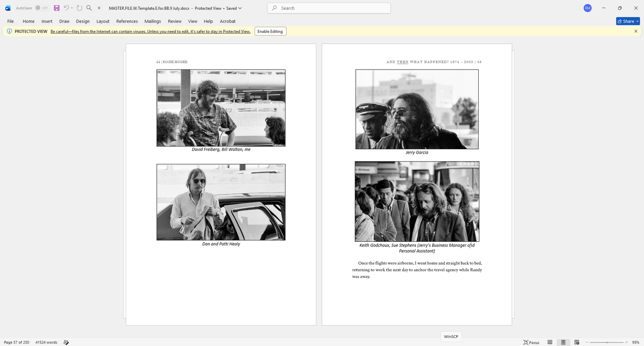Click the Focus mode button
The image size is (644, 346).
[x=531, y=342]
